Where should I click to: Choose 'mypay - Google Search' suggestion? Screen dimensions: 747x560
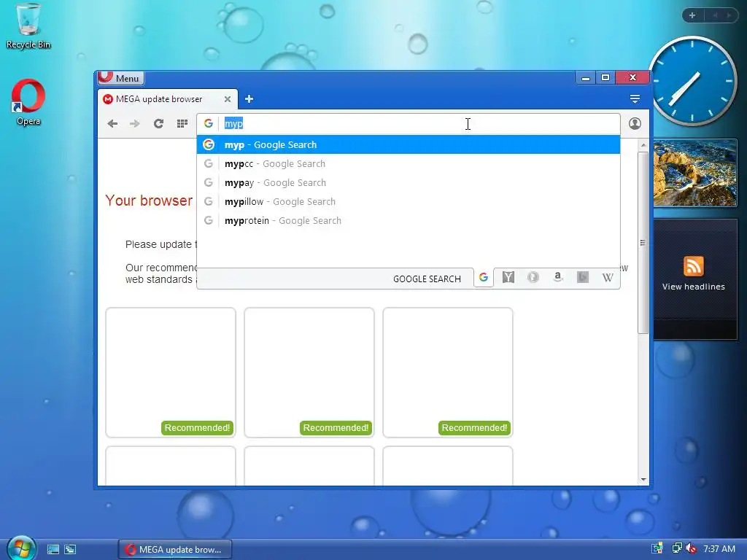coord(409,183)
